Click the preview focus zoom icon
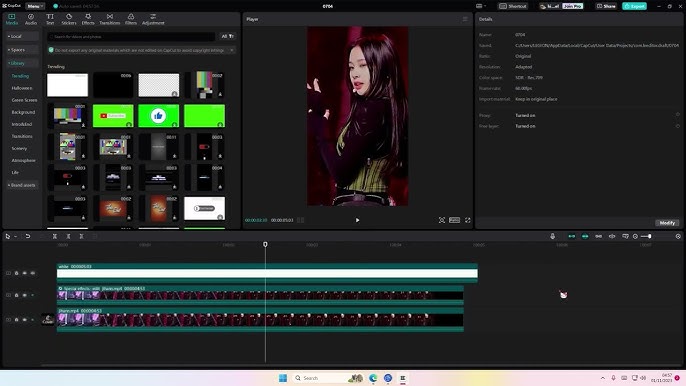The width and height of the screenshot is (686, 386). pyautogui.click(x=442, y=220)
